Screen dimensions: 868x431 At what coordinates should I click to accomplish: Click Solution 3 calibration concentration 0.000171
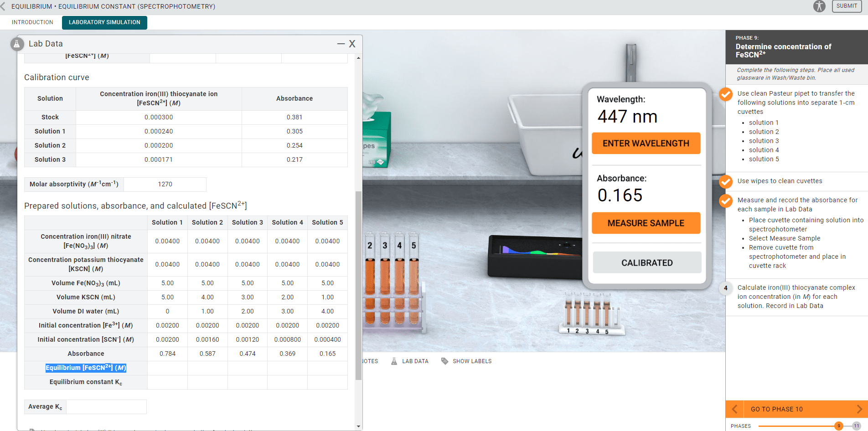point(159,160)
